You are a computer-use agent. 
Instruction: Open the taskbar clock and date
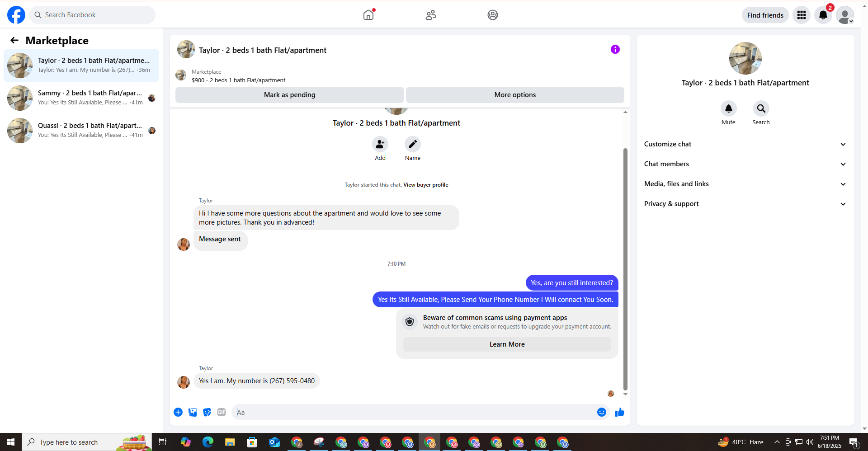click(830, 442)
